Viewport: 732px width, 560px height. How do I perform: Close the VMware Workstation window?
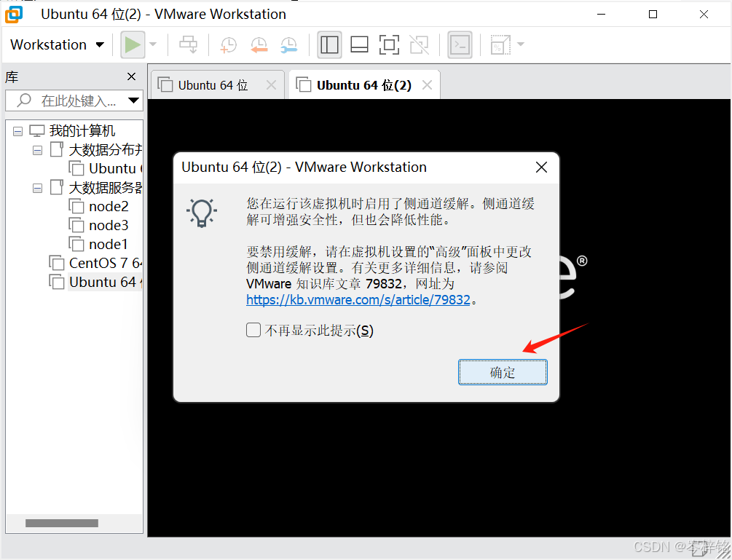coord(704,14)
